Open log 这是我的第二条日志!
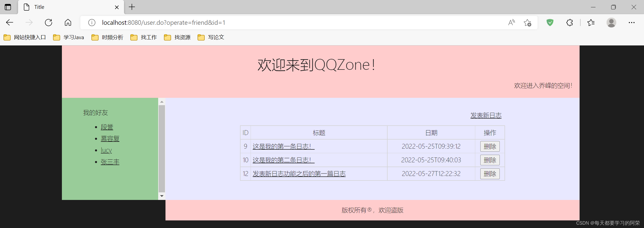The width and height of the screenshot is (644, 228). (283, 160)
